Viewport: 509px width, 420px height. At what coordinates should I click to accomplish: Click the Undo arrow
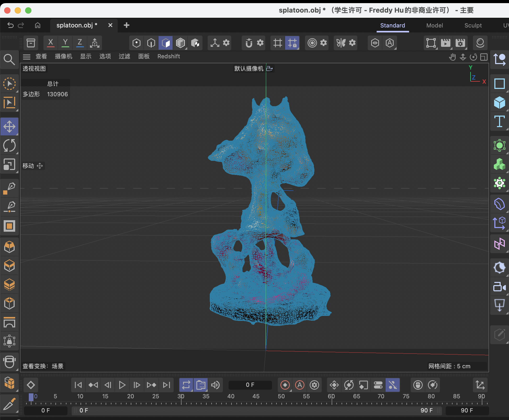tap(10, 25)
